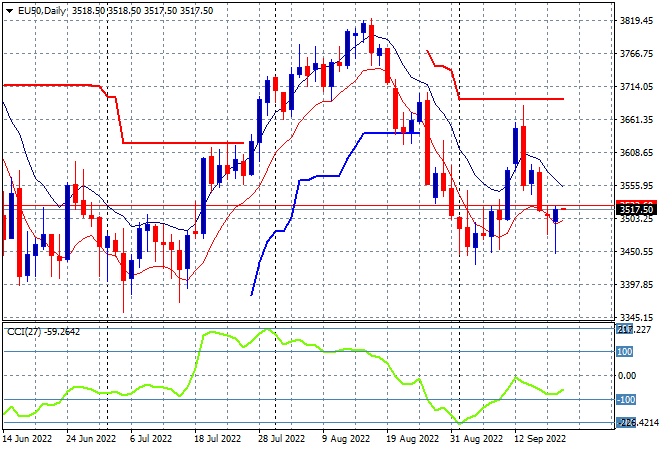
Task: Click the 31 Aug 2022 date label
Action: 476,439
